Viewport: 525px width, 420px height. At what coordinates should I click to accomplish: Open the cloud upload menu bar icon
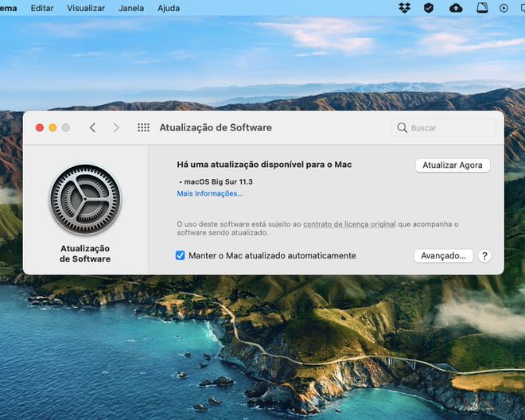click(x=456, y=8)
